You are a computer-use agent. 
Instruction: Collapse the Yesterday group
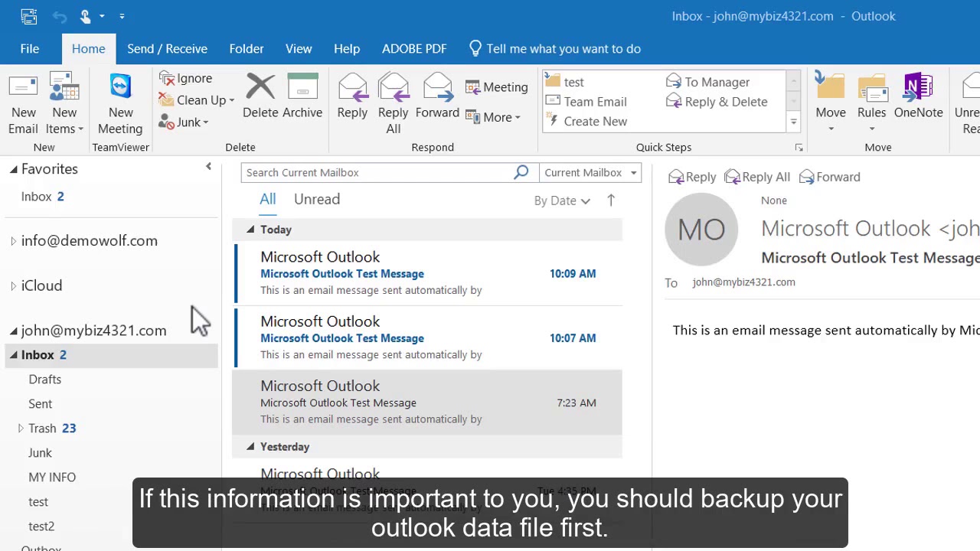pyautogui.click(x=250, y=447)
